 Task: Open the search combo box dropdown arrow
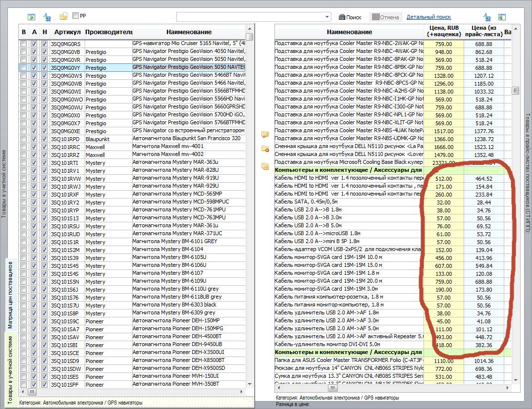click(x=327, y=17)
